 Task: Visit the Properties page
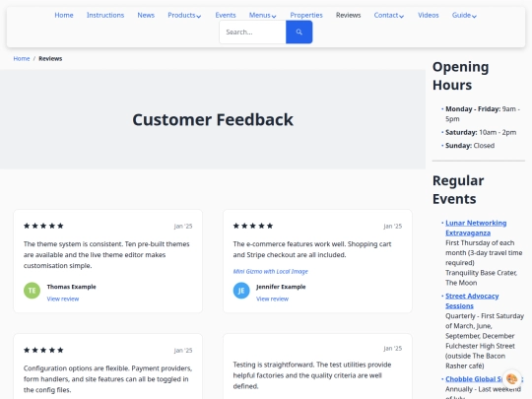306,15
